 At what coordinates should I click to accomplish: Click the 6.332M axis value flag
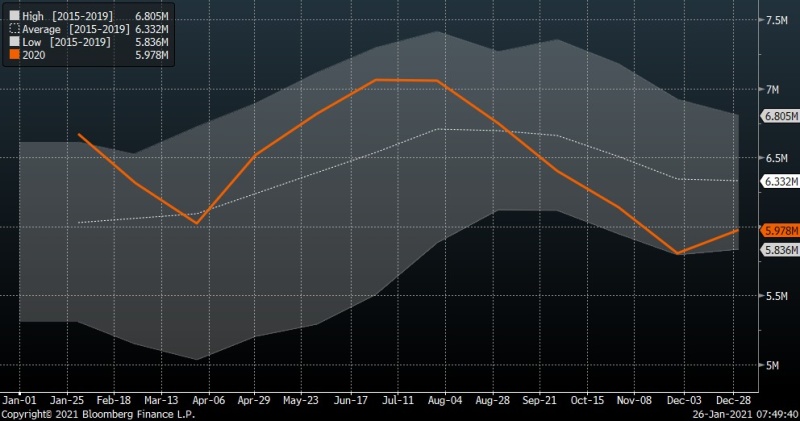pyautogui.click(x=780, y=182)
